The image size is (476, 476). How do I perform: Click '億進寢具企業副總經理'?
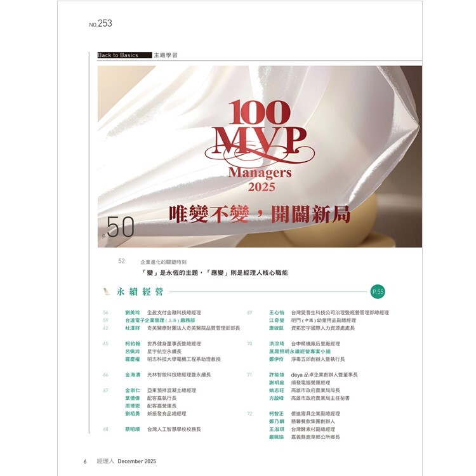[x=315, y=414]
